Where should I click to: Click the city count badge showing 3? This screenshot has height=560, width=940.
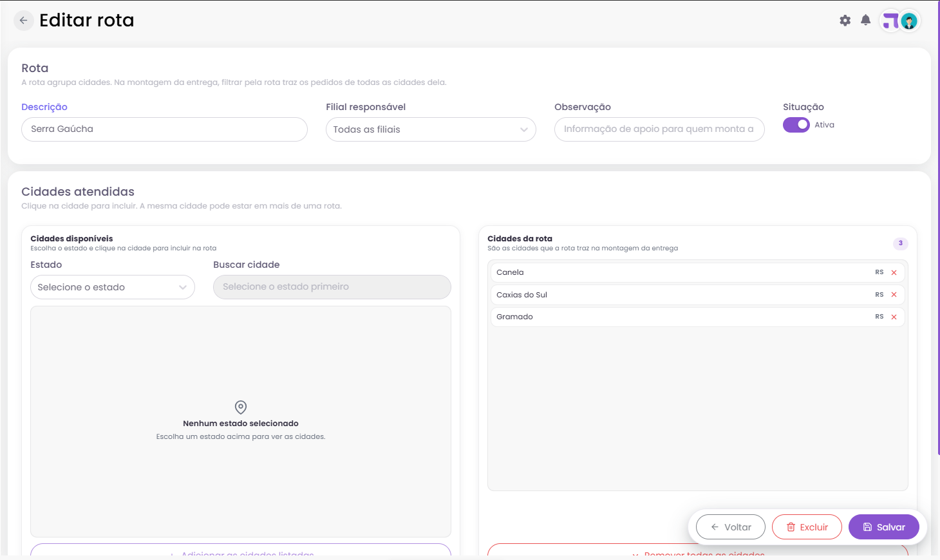[901, 243]
